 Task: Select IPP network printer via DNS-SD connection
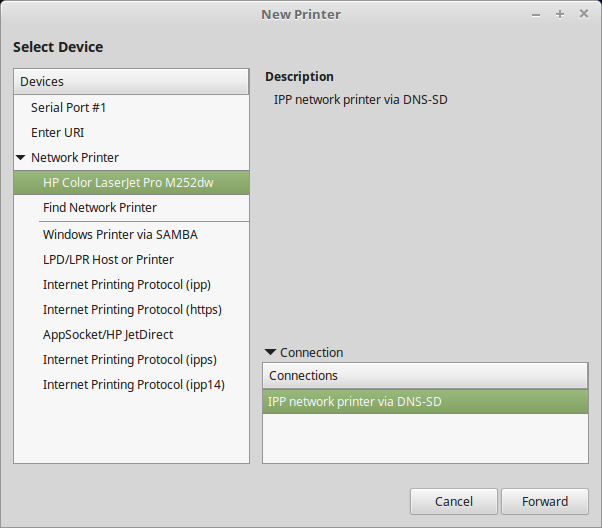(x=354, y=402)
